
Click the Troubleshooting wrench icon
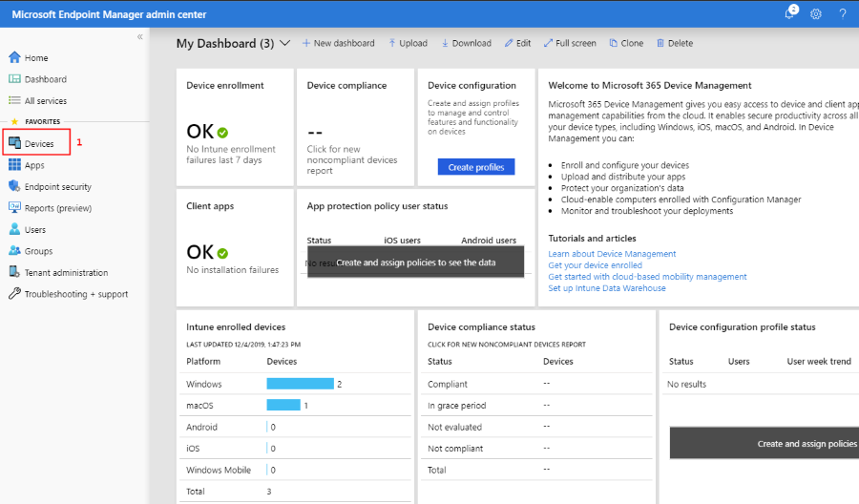(x=14, y=293)
